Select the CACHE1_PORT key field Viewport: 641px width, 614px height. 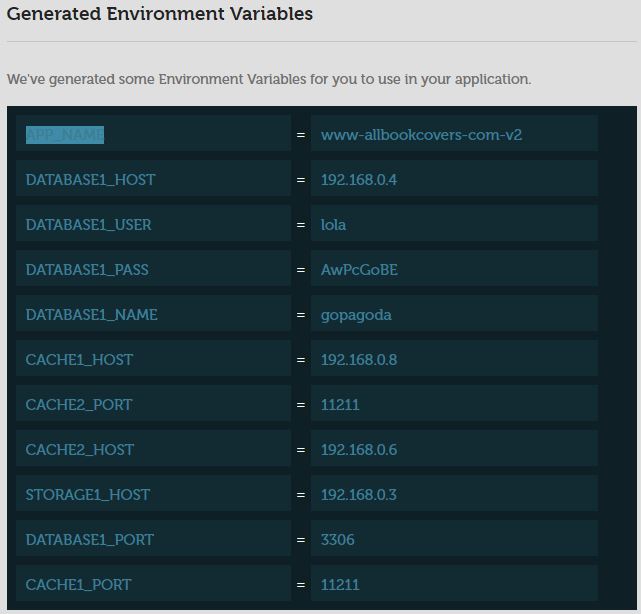pyautogui.click(x=153, y=583)
